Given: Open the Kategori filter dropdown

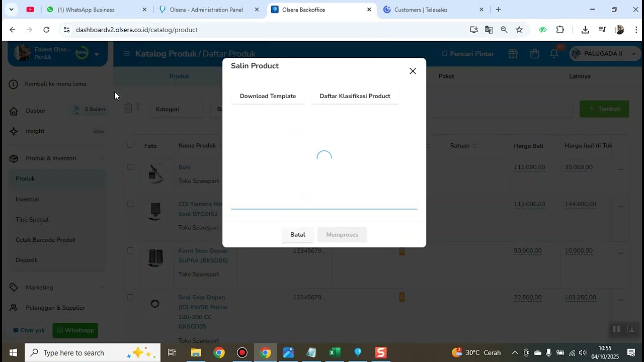Looking at the screenshot, I should (176, 109).
